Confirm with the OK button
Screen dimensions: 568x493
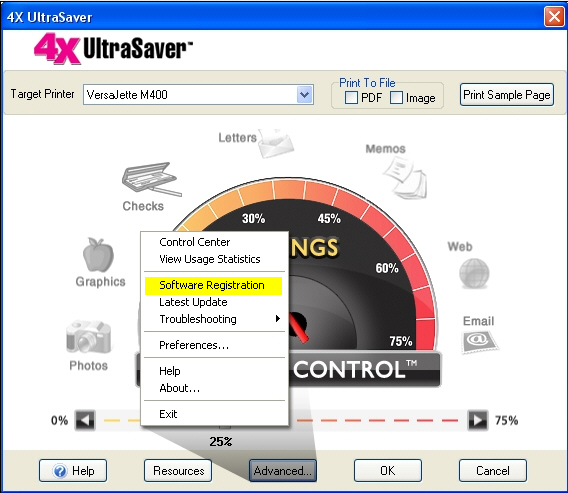click(x=388, y=471)
